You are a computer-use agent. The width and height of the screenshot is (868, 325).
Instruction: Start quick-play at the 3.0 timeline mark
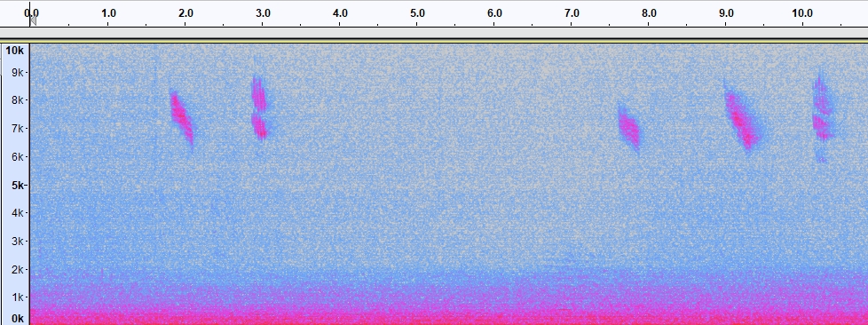[x=263, y=12]
